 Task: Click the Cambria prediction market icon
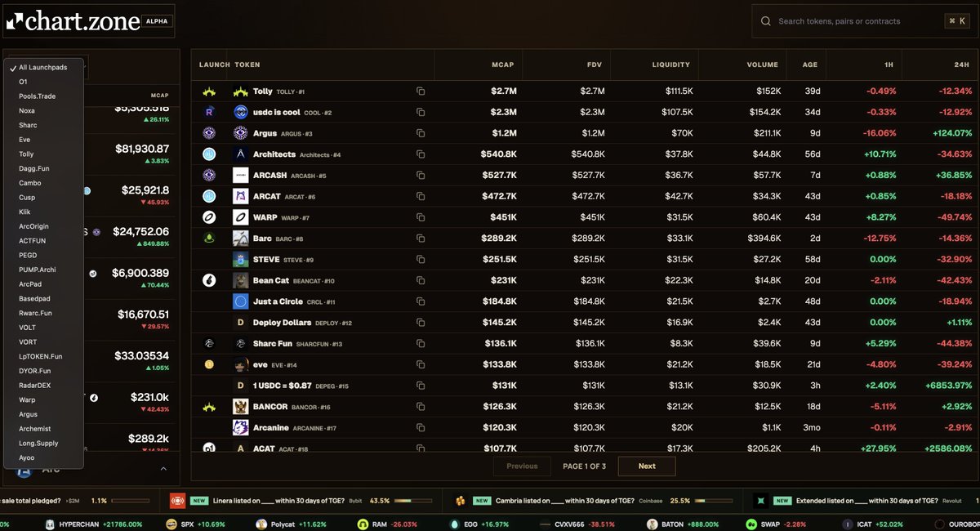[460, 500]
